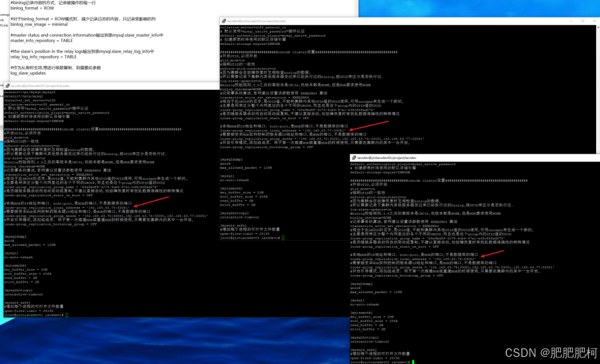Image resolution: width=600 pixels, height=364 pixels.
Task: Click the PuTTY icon on yictiacsdev02 title bar
Action: 354,157
